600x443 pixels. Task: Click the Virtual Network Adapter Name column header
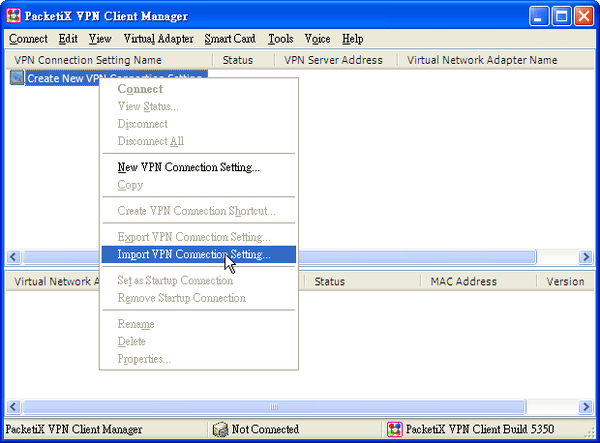pyautogui.click(x=496, y=60)
